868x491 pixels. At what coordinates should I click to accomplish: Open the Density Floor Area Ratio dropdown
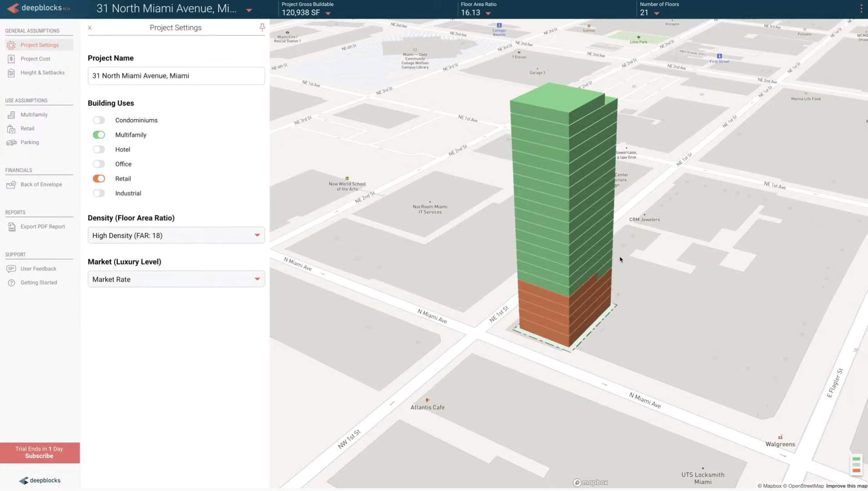(176, 235)
